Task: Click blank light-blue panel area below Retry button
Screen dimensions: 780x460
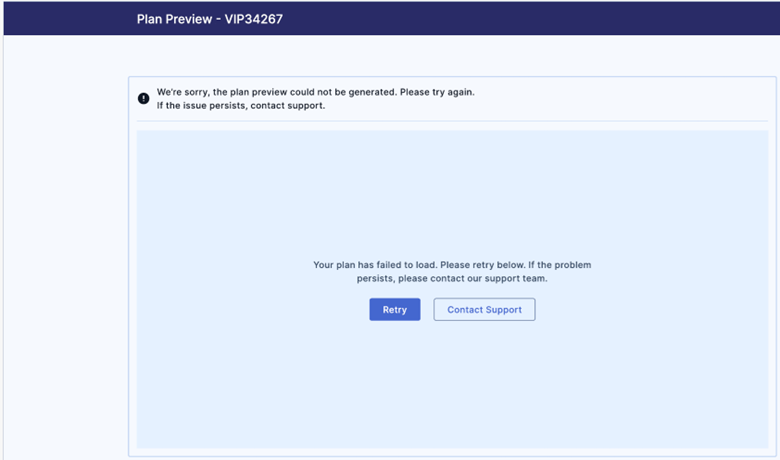Action: click(x=452, y=390)
